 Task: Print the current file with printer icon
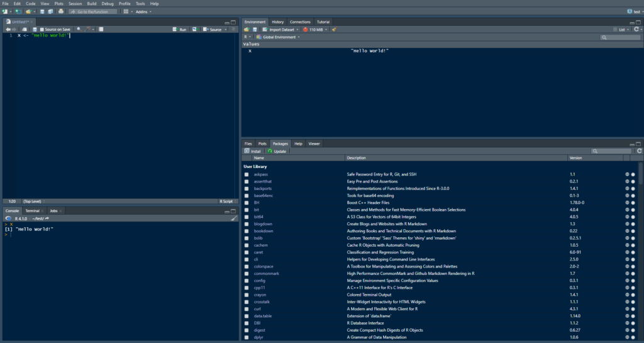click(x=61, y=11)
